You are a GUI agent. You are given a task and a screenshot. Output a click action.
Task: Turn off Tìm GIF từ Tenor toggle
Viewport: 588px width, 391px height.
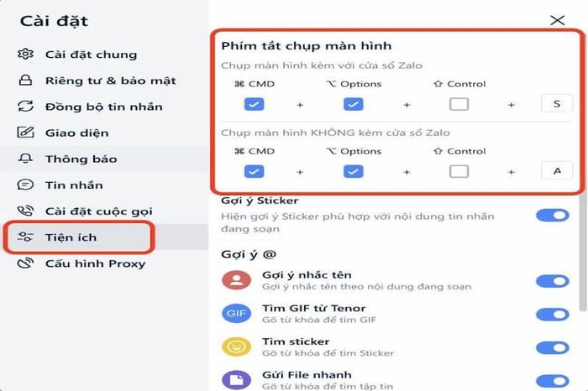coord(553,314)
